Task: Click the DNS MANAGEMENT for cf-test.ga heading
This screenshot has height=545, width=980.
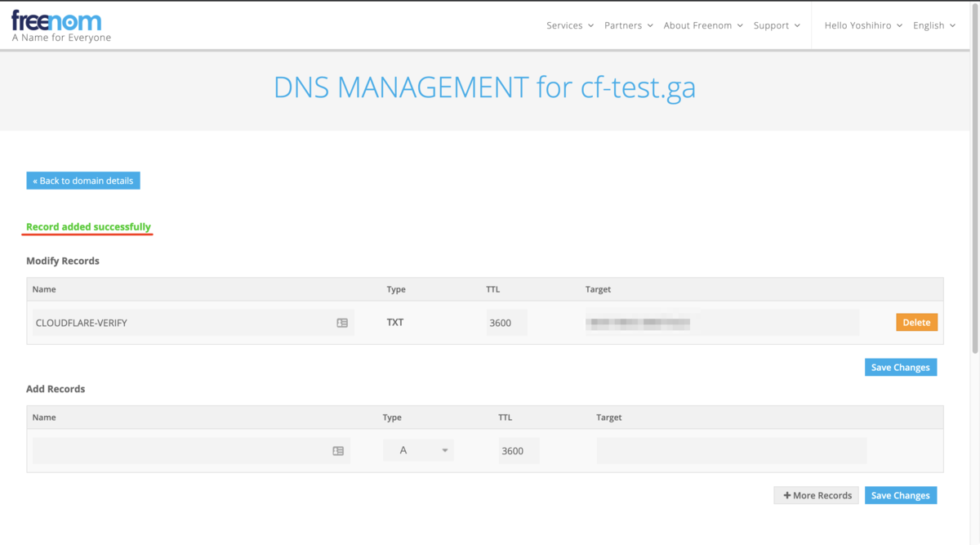Action: 485,87
